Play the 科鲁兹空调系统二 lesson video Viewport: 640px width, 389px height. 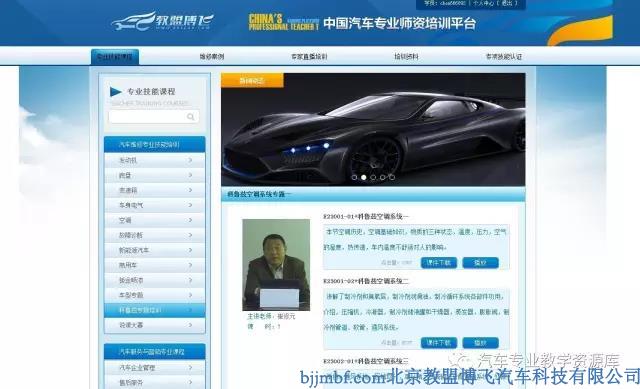tap(480, 343)
